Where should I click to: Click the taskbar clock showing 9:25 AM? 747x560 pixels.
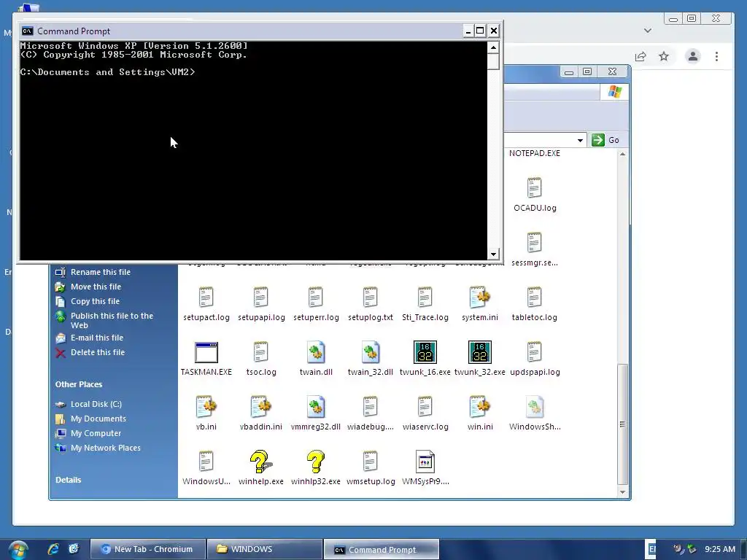[720, 549]
